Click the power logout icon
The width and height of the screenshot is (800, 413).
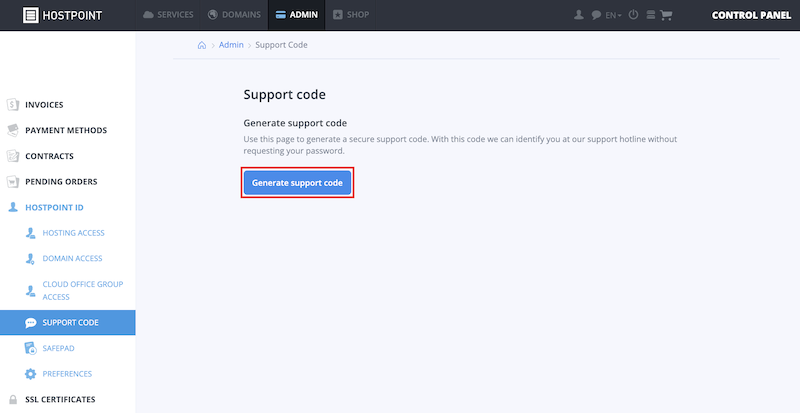[x=633, y=15]
